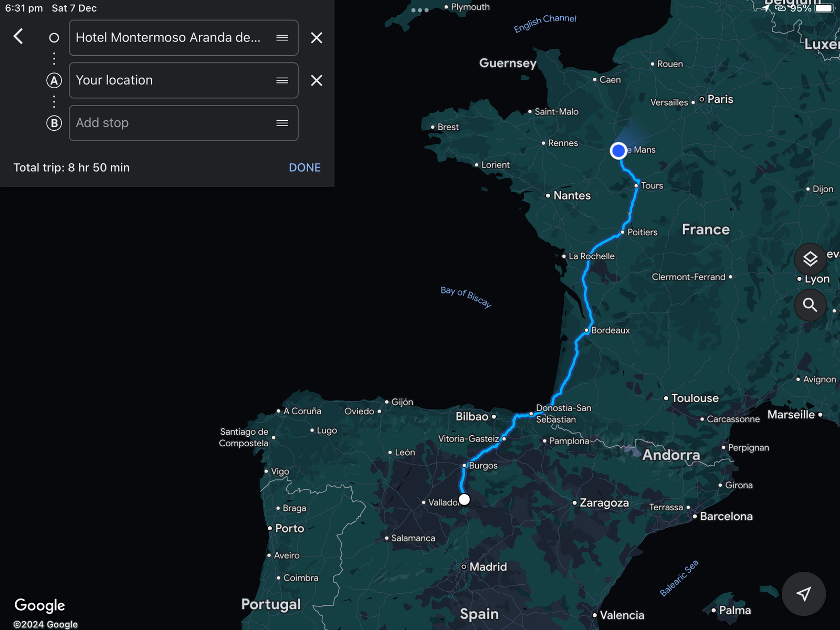Select Paris on the map

pyautogui.click(x=720, y=99)
